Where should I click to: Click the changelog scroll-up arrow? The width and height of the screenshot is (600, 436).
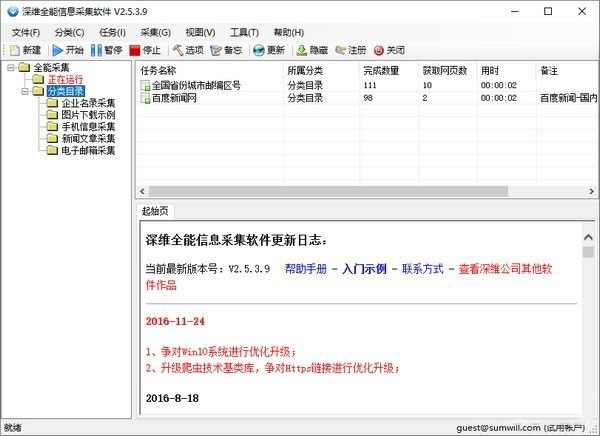(588, 237)
